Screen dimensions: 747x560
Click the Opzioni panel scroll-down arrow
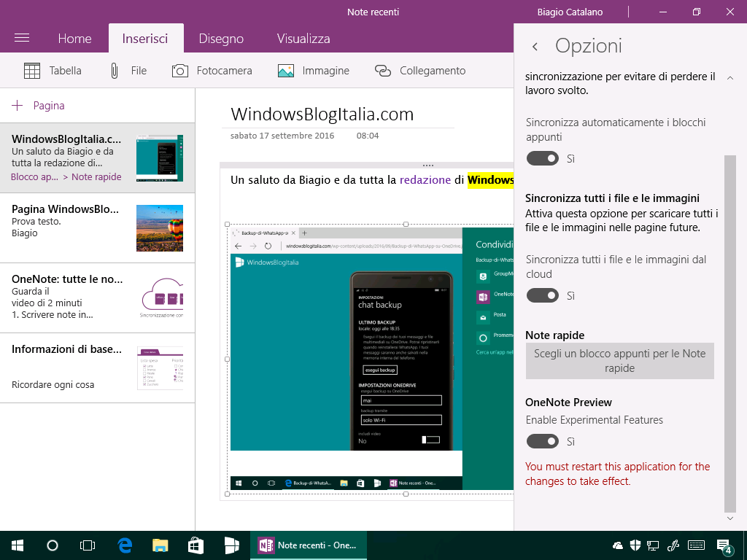click(729, 518)
